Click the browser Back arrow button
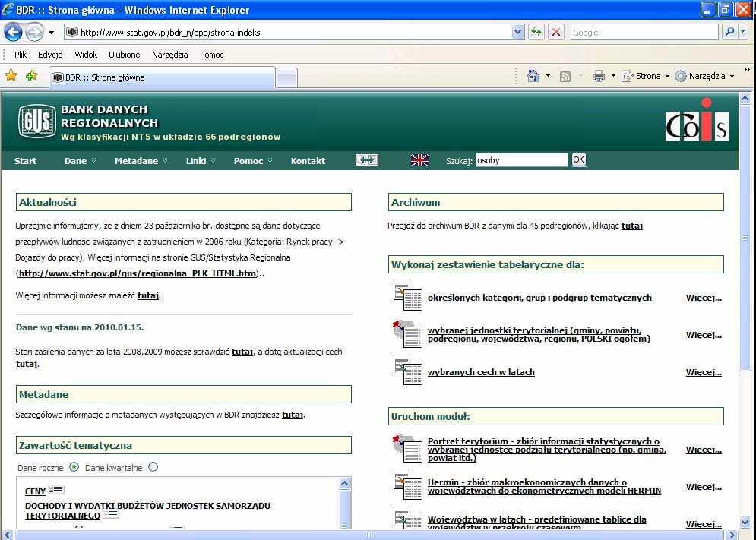The image size is (756, 540). [x=13, y=33]
